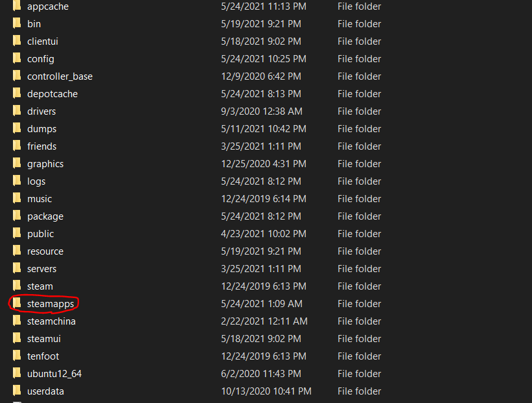Click the music folder icon

click(17, 199)
